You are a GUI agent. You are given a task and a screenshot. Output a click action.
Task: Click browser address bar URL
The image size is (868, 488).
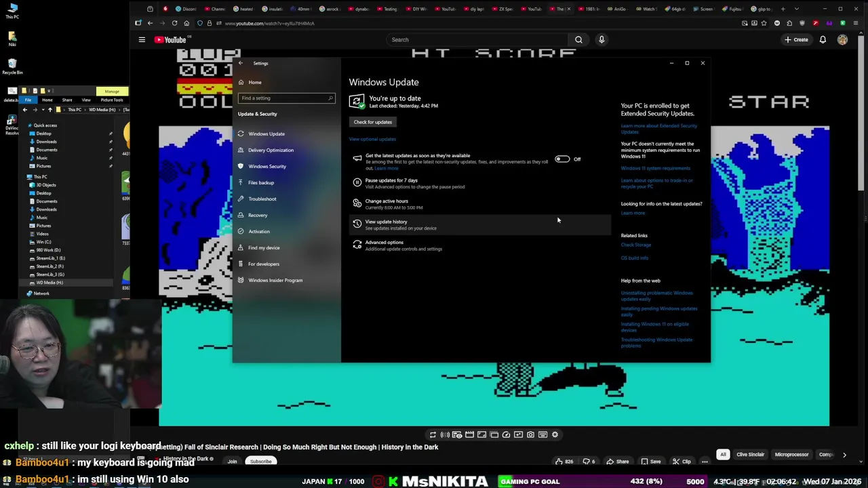269,23
